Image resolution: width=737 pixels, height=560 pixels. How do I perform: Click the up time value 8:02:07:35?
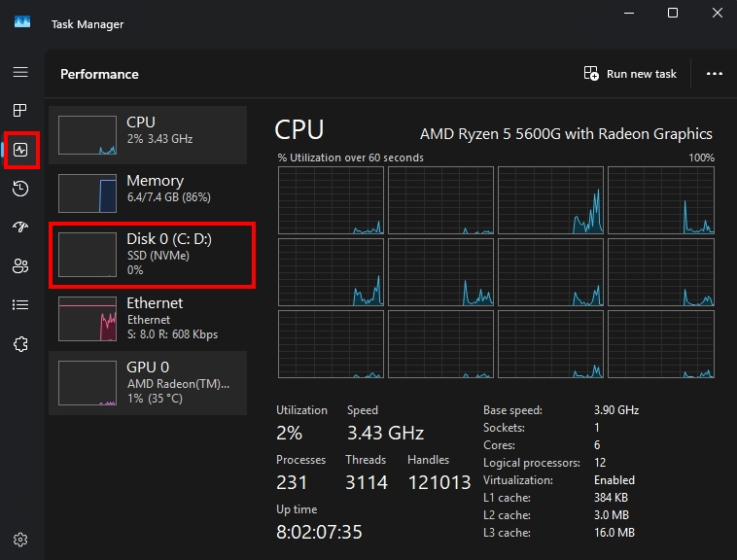pos(319,532)
